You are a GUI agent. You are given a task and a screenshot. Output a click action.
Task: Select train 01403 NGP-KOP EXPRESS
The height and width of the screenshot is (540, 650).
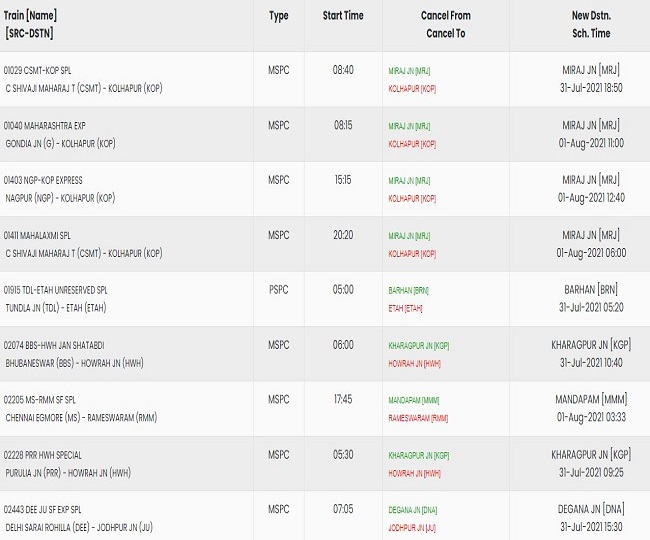pos(43,180)
